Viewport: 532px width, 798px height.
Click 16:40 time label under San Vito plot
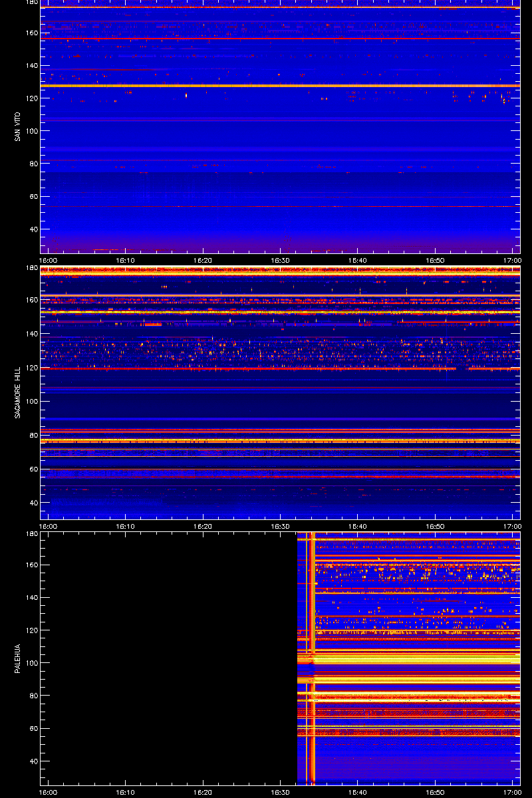(358, 261)
